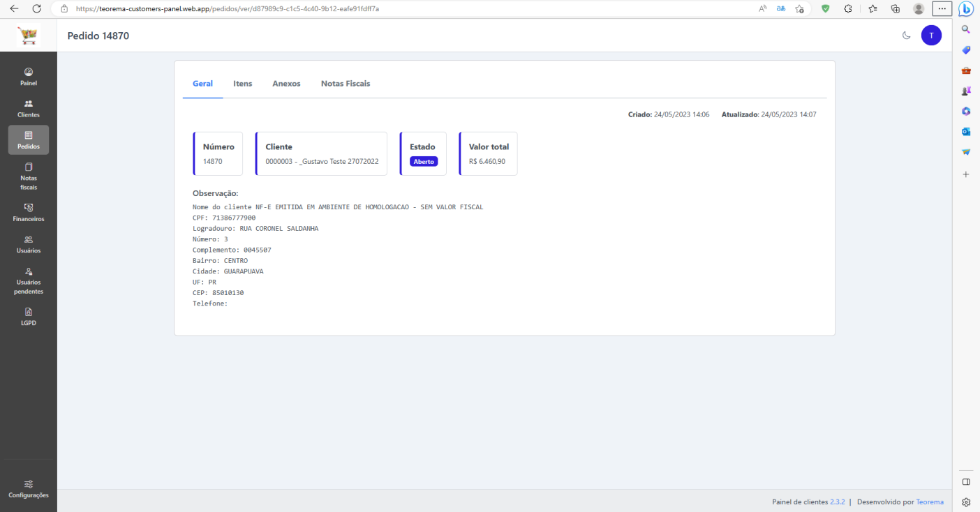Add page to favorites star icon
980x512 pixels.
(x=800, y=9)
